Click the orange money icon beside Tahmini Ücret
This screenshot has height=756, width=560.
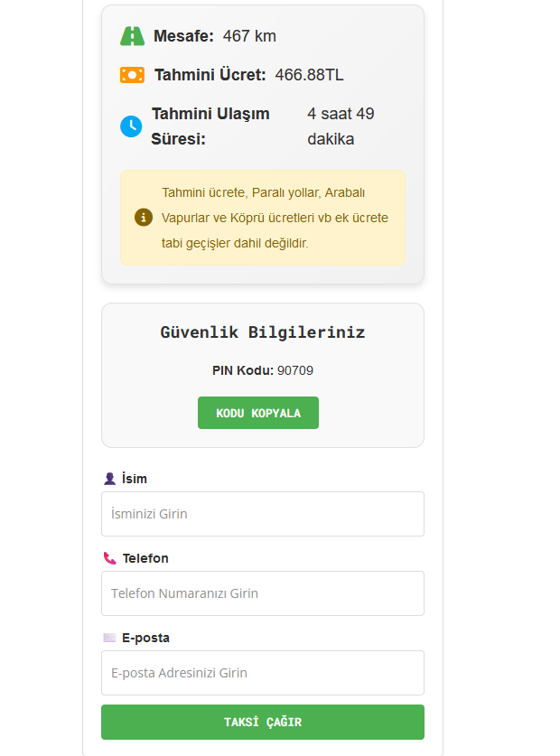pyautogui.click(x=132, y=75)
